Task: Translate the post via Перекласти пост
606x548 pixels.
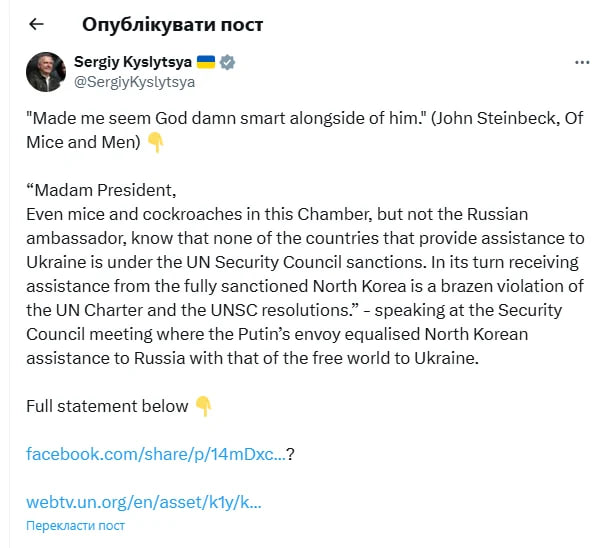Action: coord(75,526)
